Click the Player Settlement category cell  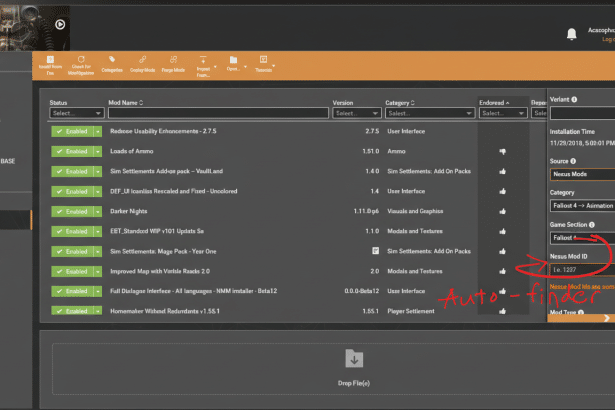[x=411, y=311]
